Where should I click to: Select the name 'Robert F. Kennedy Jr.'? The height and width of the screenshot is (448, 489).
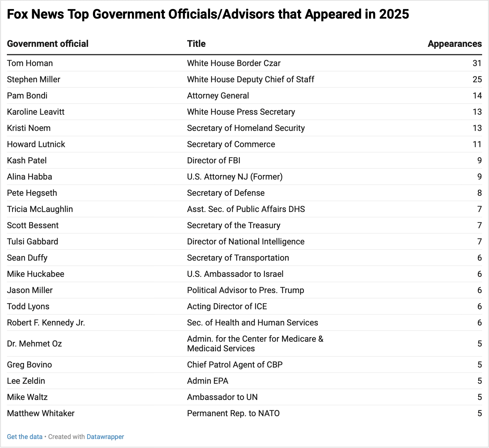46,322
